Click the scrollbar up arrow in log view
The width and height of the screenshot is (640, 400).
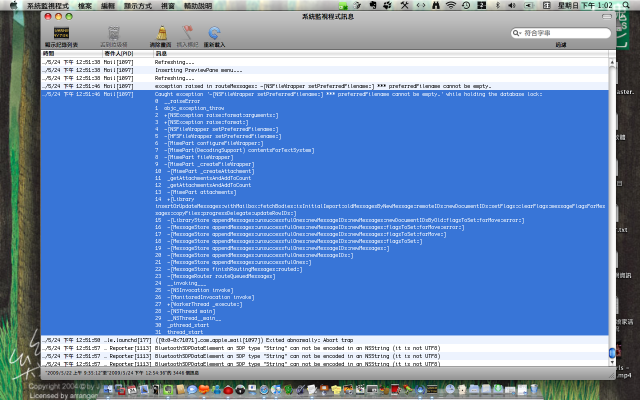612,62
